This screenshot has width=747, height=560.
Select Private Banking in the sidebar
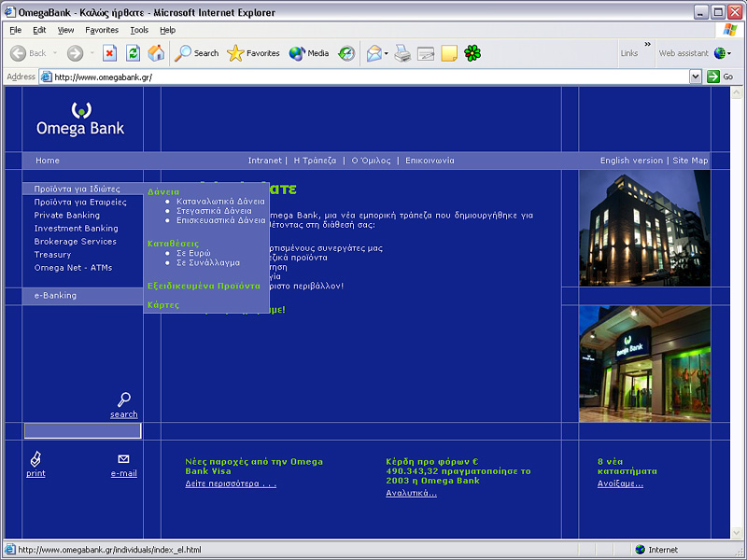pos(67,216)
